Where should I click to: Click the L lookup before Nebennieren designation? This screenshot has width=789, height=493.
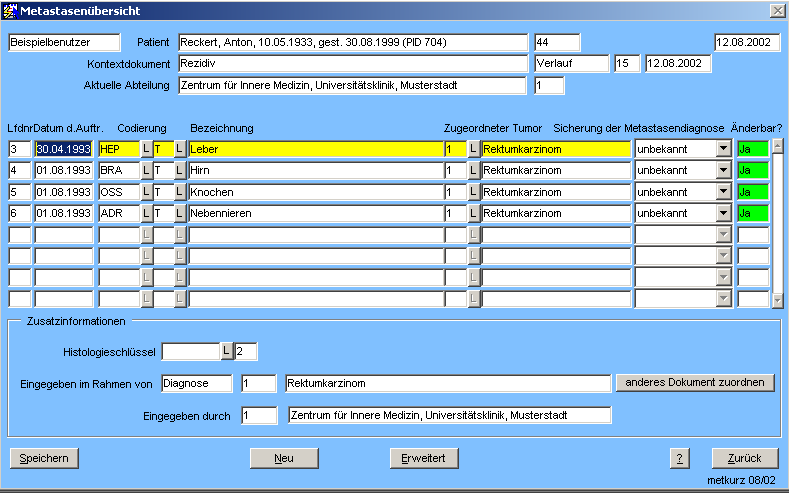point(180,213)
